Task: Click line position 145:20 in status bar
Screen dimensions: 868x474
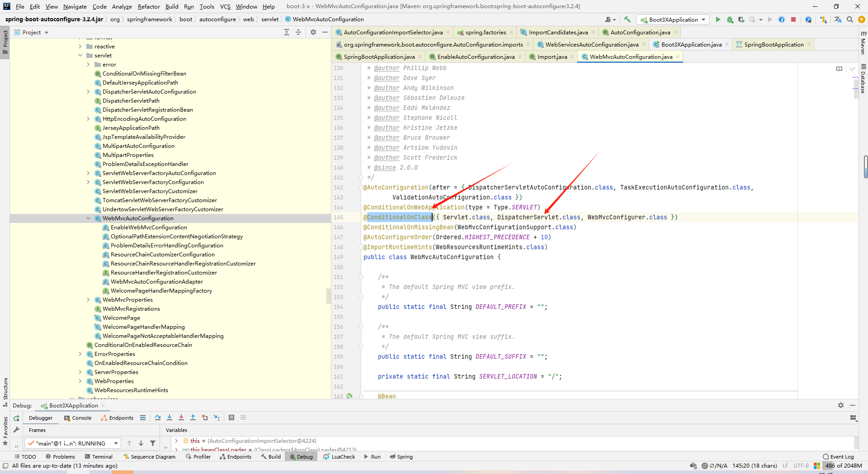Action: (755, 465)
